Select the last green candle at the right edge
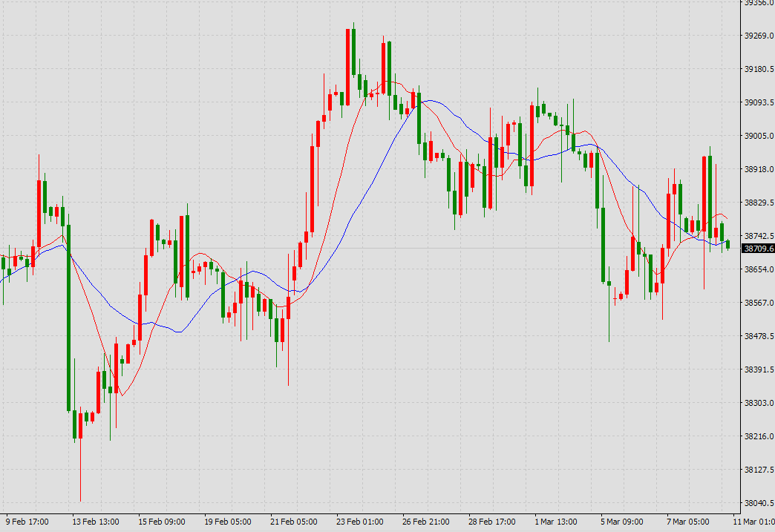 coord(727,244)
